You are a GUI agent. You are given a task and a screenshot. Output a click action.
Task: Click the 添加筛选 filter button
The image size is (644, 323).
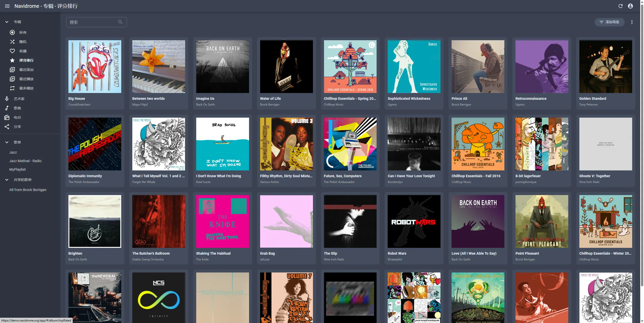coord(609,22)
